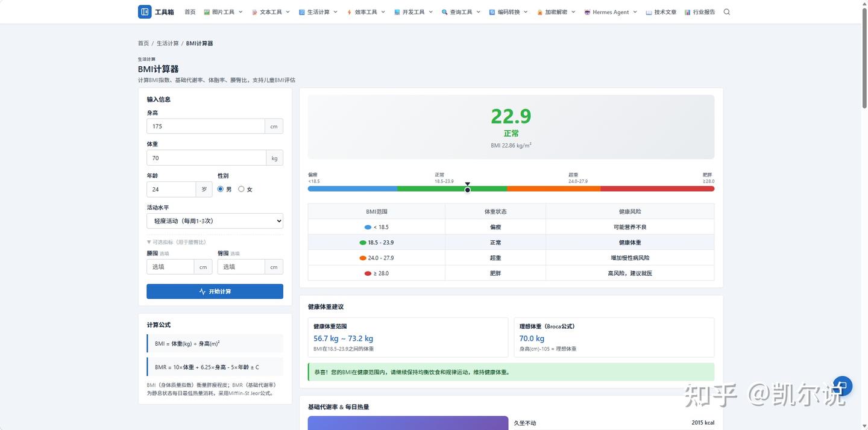Viewport: 868px width, 430px height.
Task: Expand the Hermes Agent dropdown arrow
Action: (x=635, y=12)
